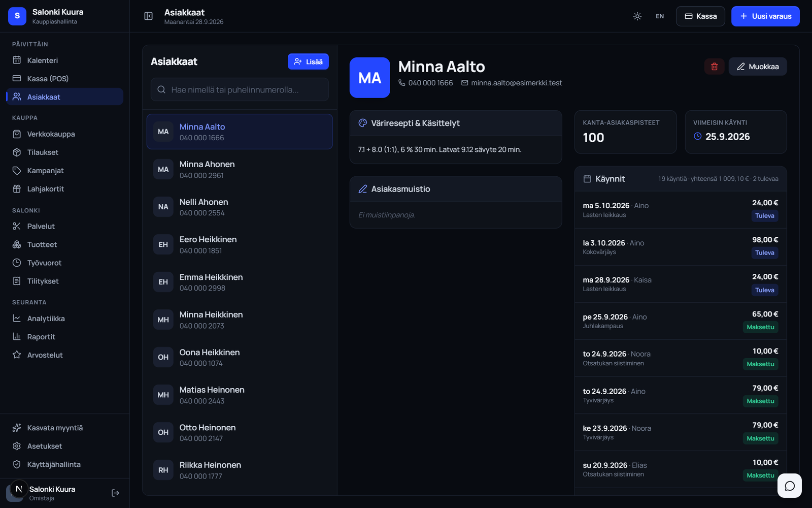The width and height of the screenshot is (812, 508).
Task: Open the chat bubble widget
Action: click(790, 486)
